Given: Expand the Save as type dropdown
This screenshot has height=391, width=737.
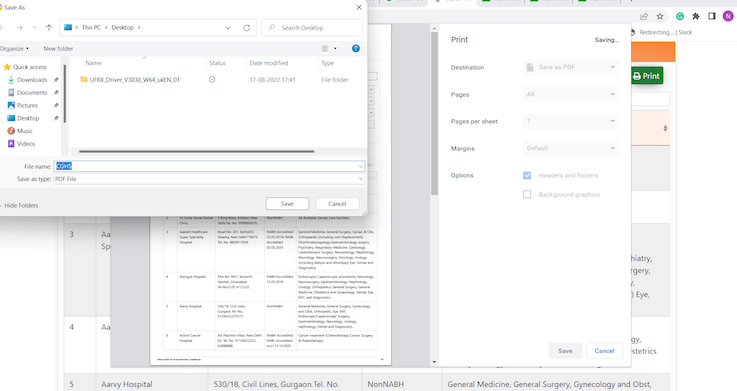Looking at the screenshot, I should click(209, 179).
